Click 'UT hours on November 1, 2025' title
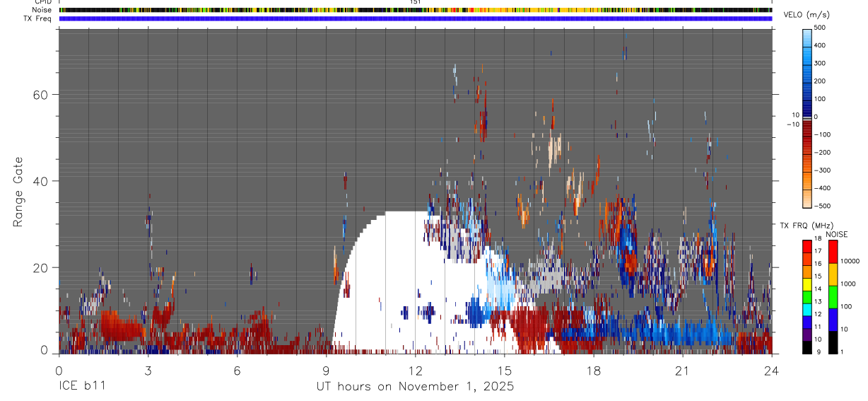Image resolution: width=868 pixels, height=401 pixels. (x=415, y=387)
